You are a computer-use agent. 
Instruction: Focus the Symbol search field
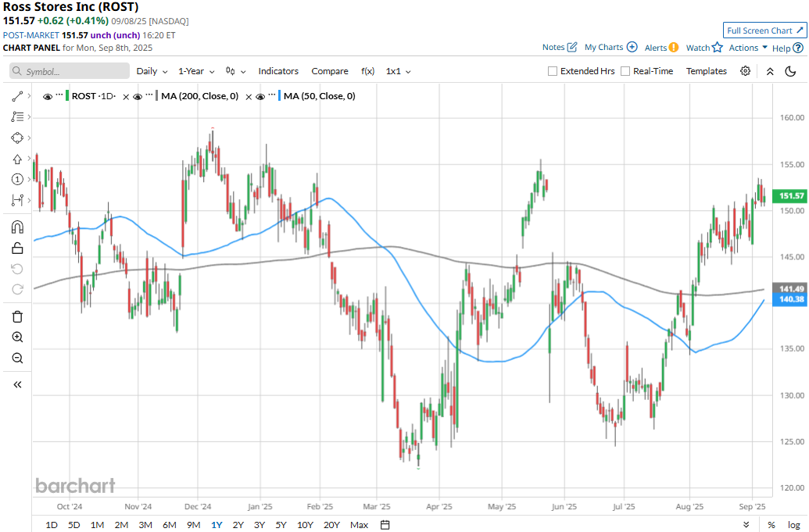point(70,71)
